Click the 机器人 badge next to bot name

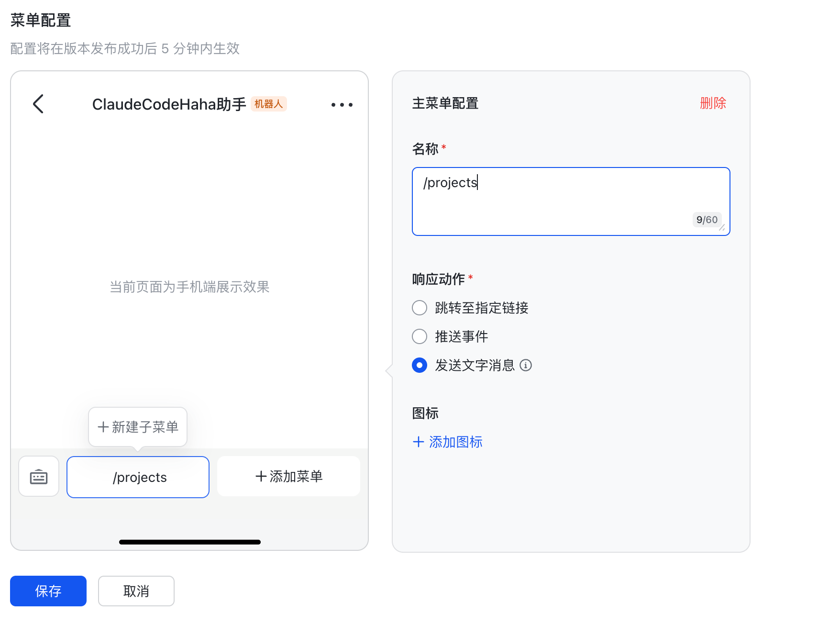click(268, 104)
